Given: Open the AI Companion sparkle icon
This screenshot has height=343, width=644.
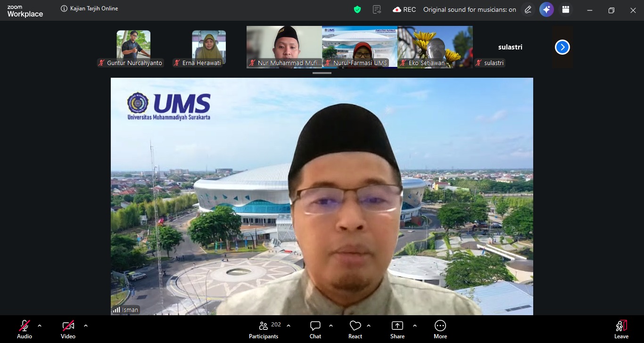Looking at the screenshot, I should 546,9.
